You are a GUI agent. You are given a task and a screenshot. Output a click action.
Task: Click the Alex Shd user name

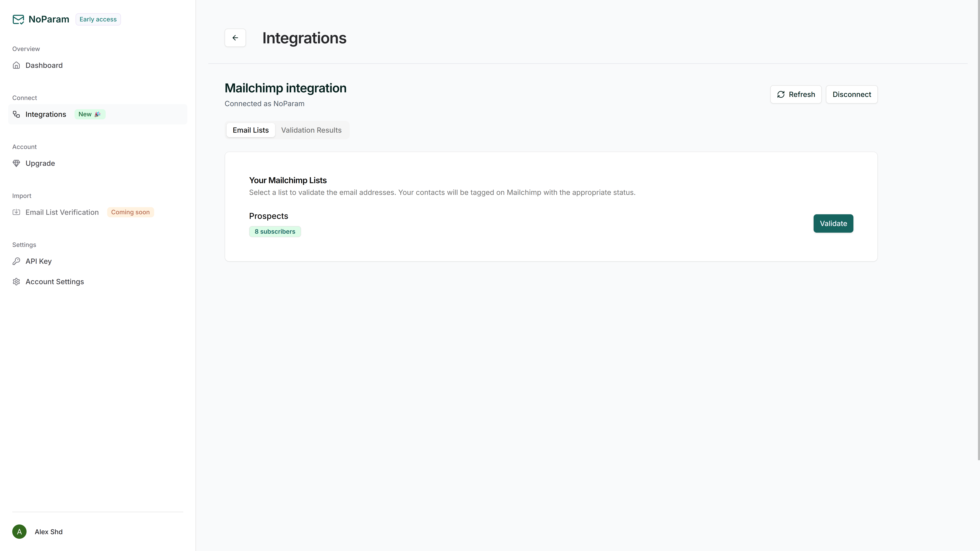pyautogui.click(x=49, y=532)
